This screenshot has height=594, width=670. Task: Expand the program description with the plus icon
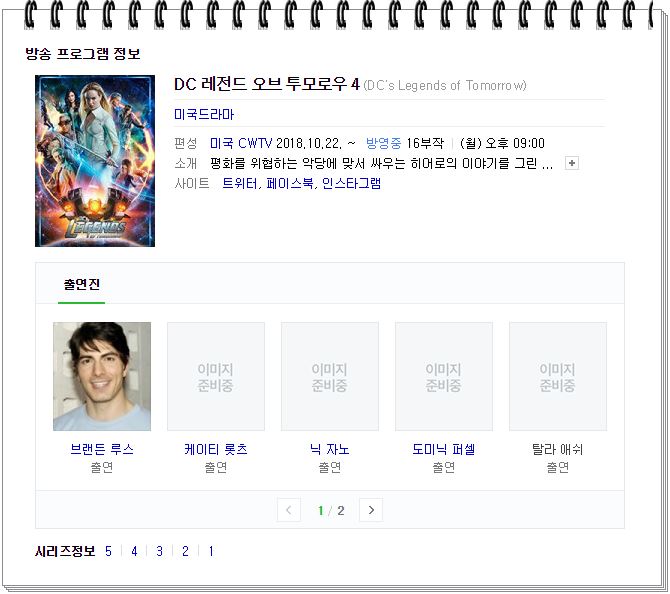click(x=572, y=163)
